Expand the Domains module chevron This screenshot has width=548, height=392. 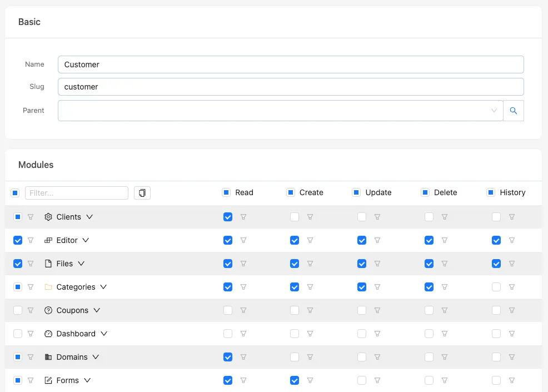pyautogui.click(x=96, y=357)
